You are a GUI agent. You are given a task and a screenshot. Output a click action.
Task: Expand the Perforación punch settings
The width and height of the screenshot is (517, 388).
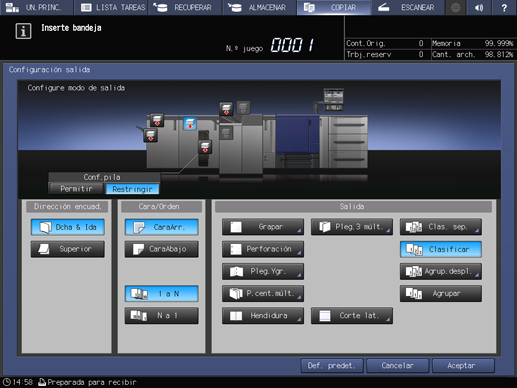263,249
